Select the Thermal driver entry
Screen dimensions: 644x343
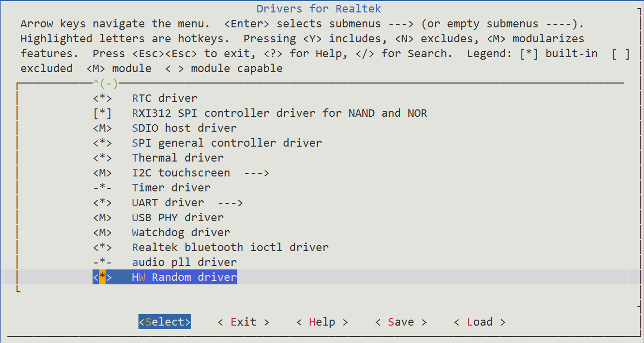[x=178, y=158]
